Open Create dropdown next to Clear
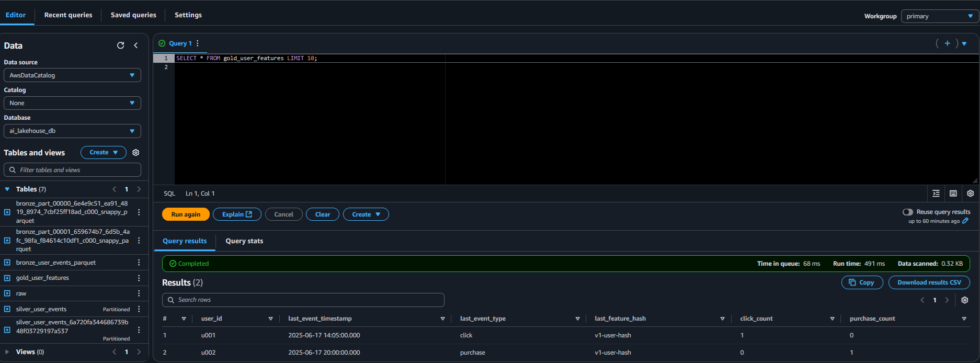This screenshot has width=980, height=363. pos(366,214)
